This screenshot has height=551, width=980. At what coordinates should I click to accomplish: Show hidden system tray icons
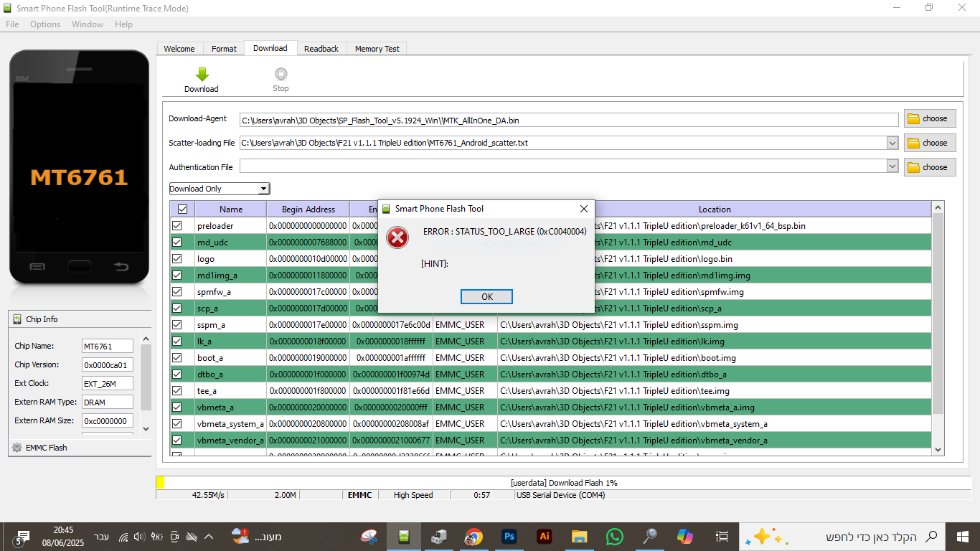tap(209, 537)
